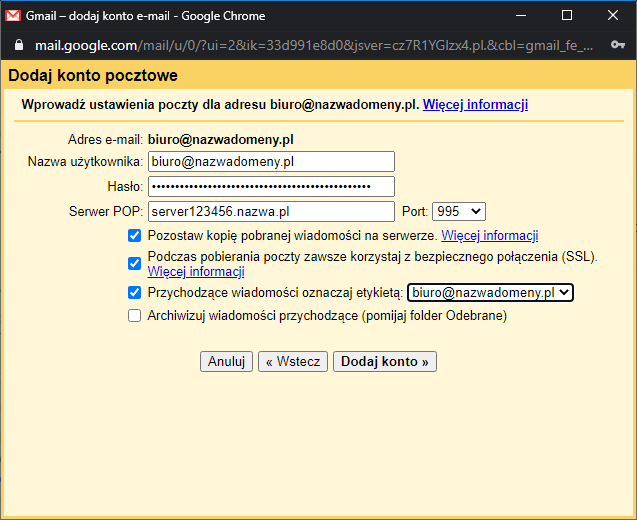The height and width of the screenshot is (520, 637).
Task: Click the Nazwa użytkownika: label
Action: coord(85,162)
